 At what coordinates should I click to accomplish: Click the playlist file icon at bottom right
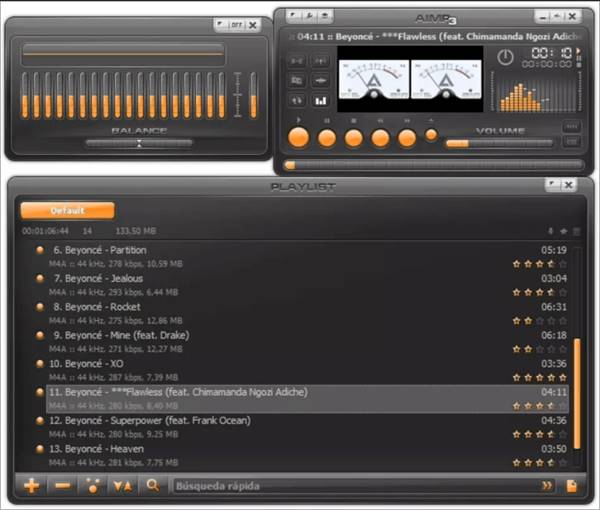[572, 486]
